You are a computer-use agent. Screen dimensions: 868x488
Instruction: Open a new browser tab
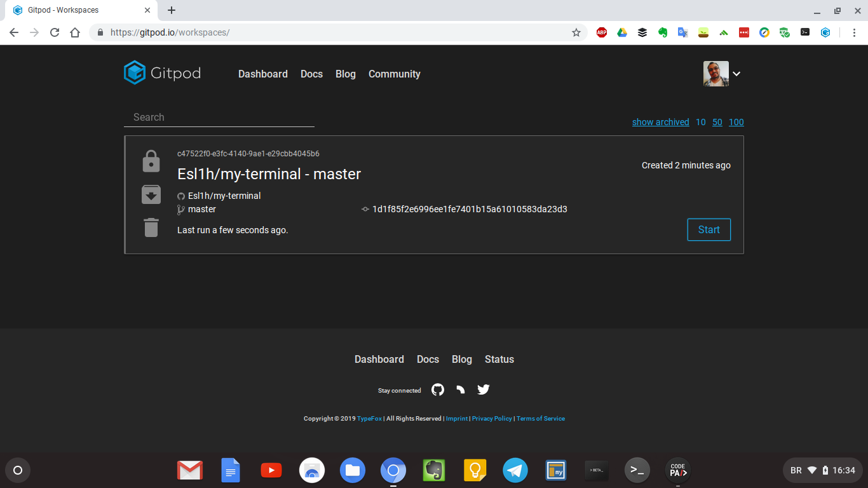[x=171, y=10]
